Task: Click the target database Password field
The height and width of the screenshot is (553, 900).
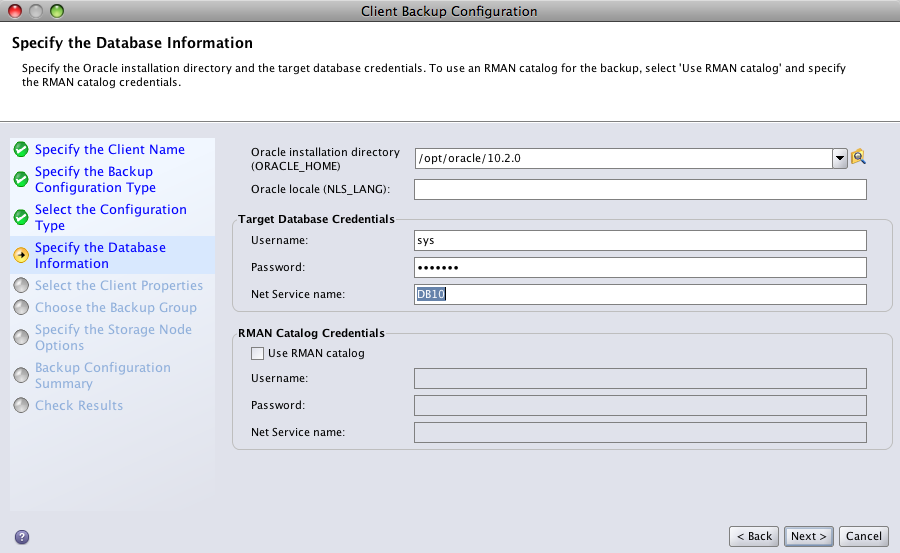Action: 640,268
